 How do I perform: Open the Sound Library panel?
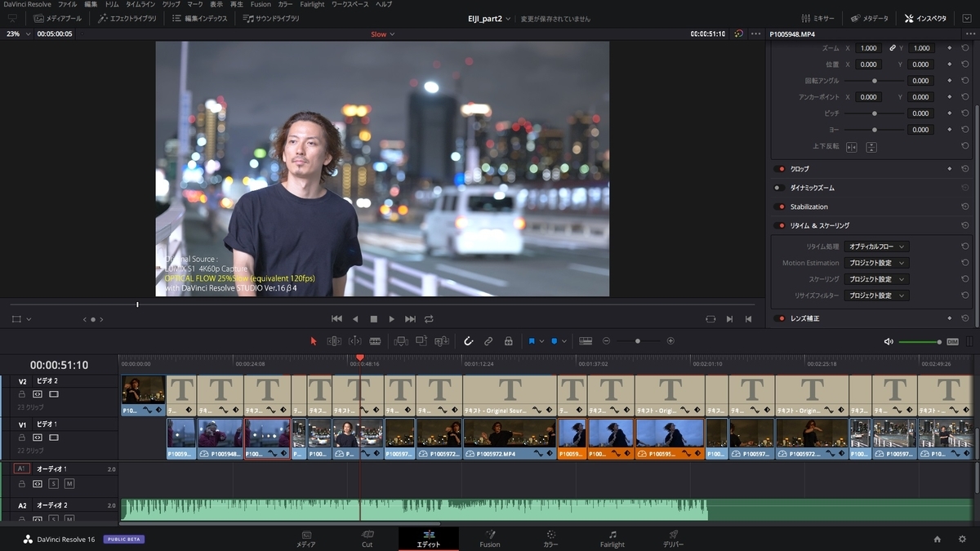click(271, 18)
